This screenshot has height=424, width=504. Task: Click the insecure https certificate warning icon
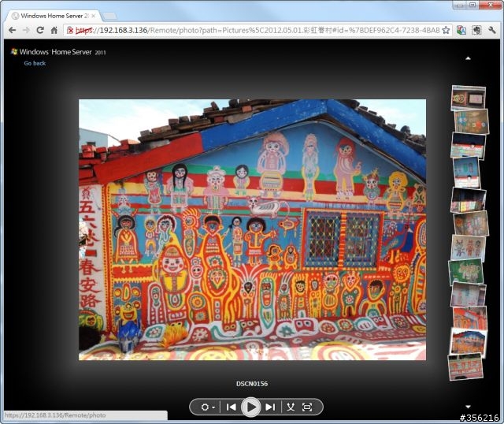click(70, 30)
